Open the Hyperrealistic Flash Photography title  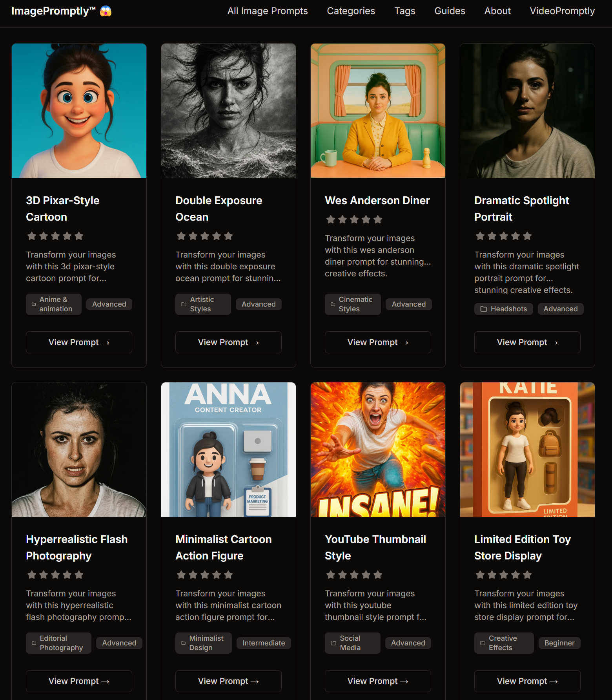[x=77, y=547]
